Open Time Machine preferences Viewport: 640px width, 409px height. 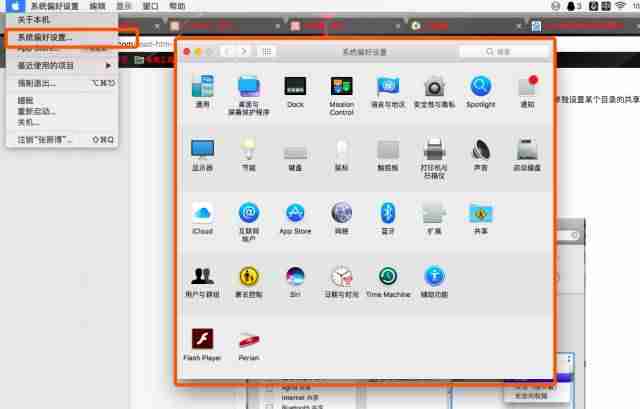point(388,281)
